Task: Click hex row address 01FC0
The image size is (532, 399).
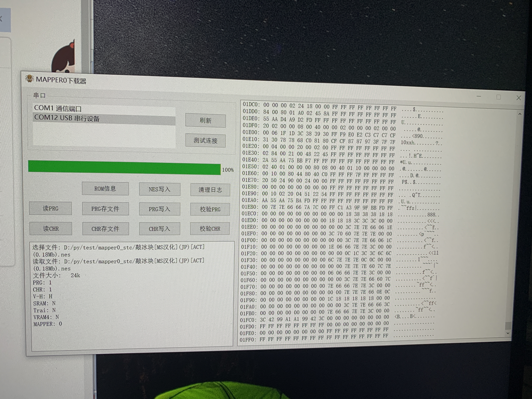Action: click(x=249, y=320)
